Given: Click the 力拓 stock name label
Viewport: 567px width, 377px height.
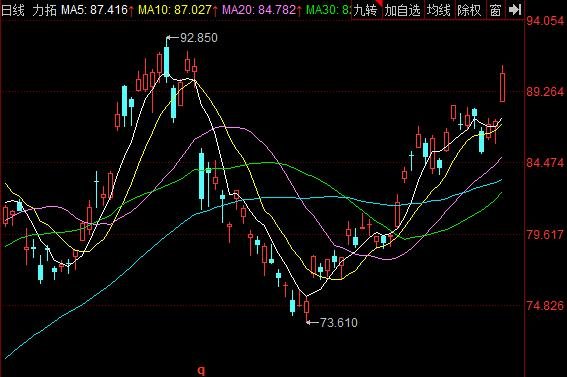Looking at the screenshot, I should pos(44,10).
